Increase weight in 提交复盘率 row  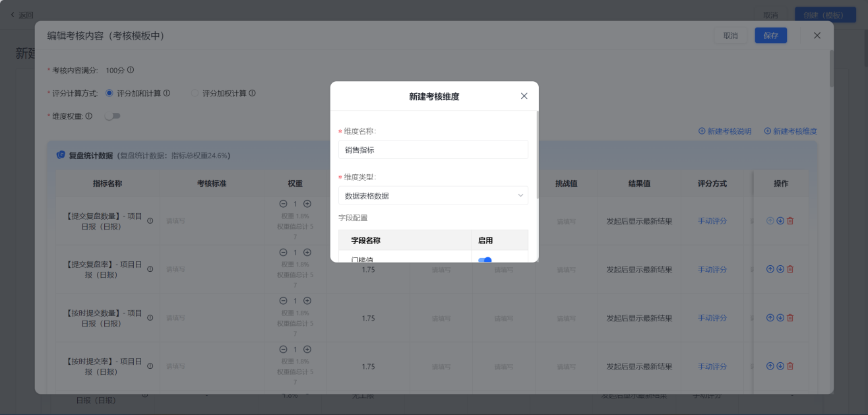pyautogui.click(x=307, y=252)
